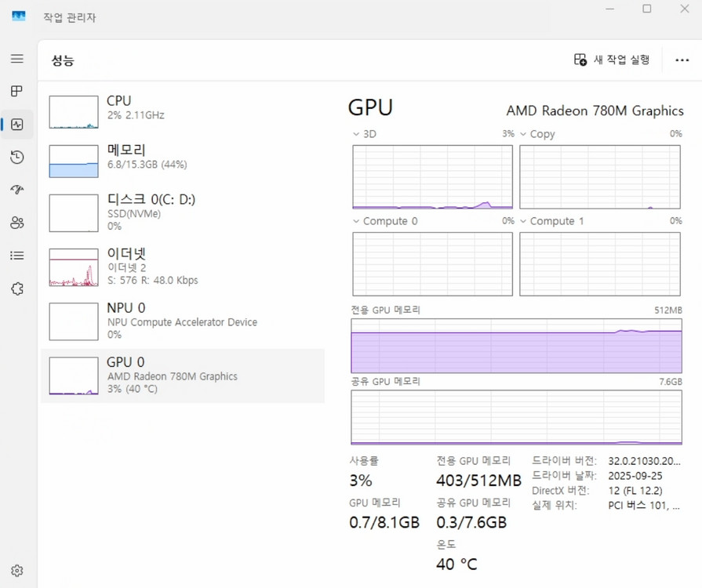This screenshot has height=588, width=702.
Task: Click the 새 작업 실행 button
Action: pyautogui.click(x=614, y=59)
